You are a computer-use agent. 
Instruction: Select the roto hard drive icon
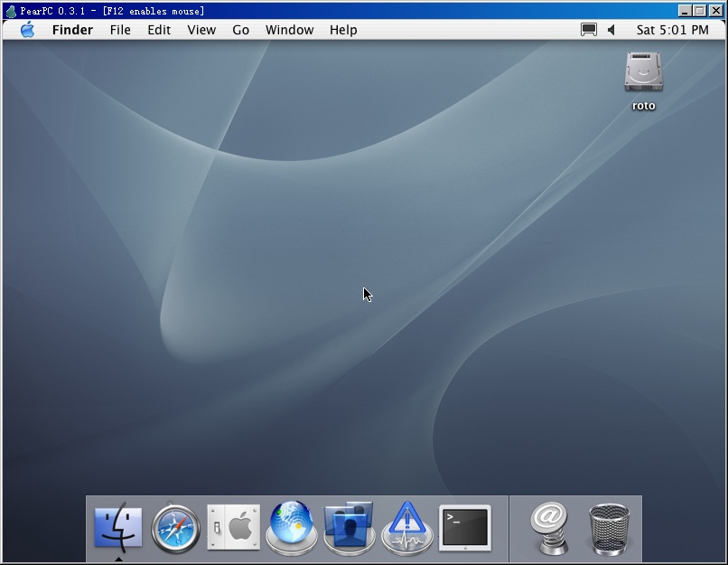643,72
